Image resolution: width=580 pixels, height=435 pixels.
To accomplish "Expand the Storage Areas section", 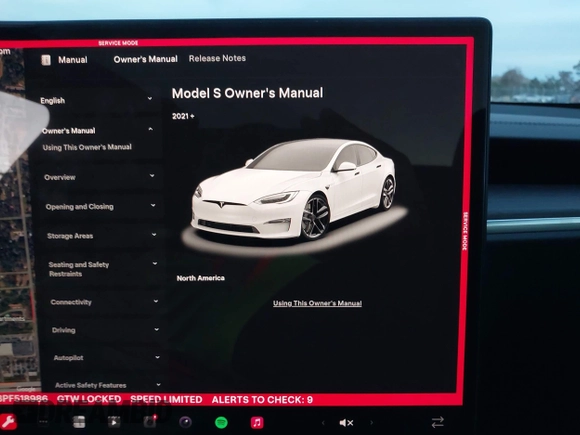I will coord(102,236).
